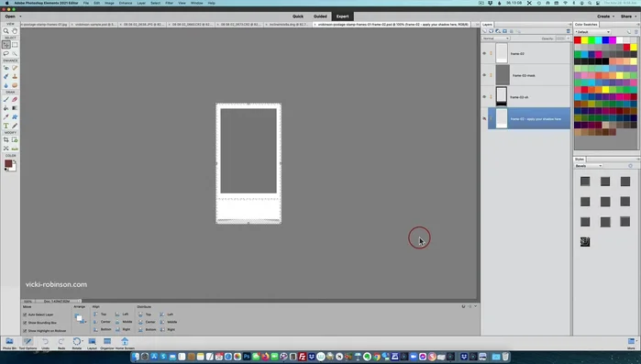Select the Paint Bucket tool
Viewport: 641px width, 364px height.
6,108
